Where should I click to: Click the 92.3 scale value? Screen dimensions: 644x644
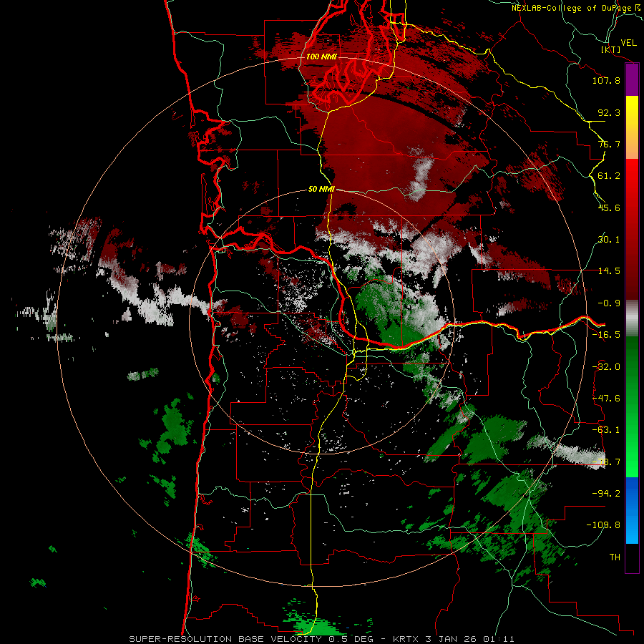pyautogui.click(x=609, y=112)
